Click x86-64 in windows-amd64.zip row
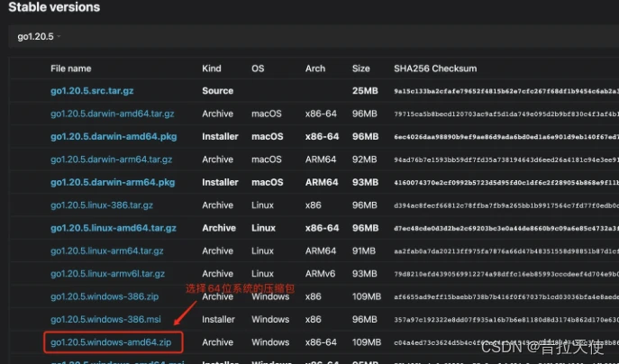The width and height of the screenshot is (619, 364). click(321, 342)
